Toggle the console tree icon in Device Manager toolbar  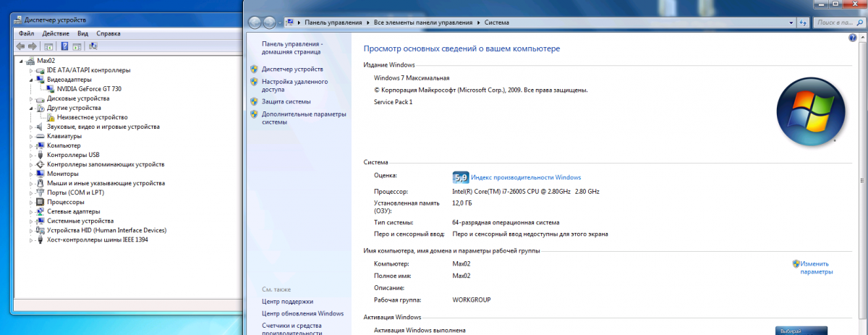(48, 46)
